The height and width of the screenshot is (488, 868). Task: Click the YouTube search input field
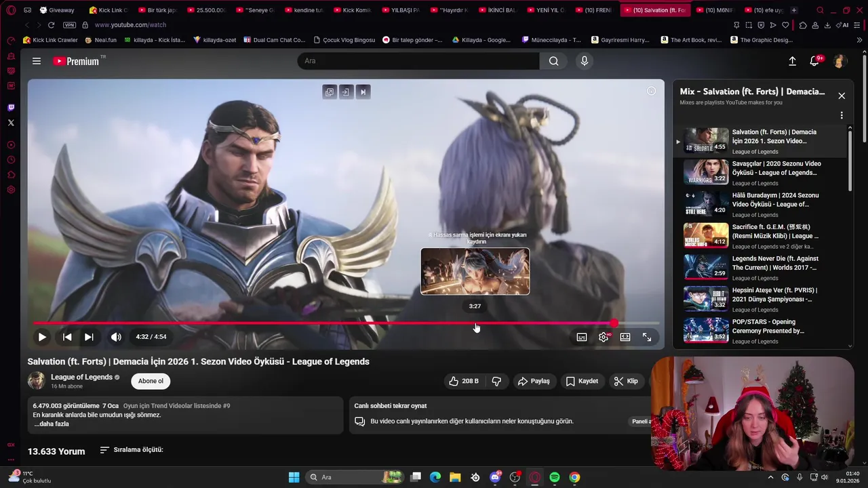[418, 61]
